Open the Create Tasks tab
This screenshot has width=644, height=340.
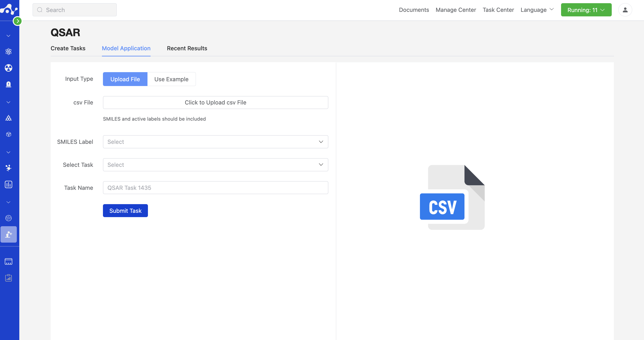click(68, 48)
